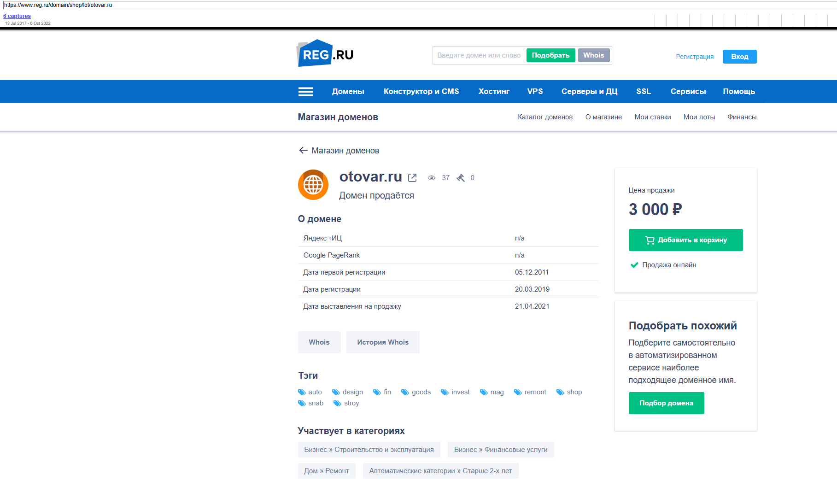Click the Подобрать search button
This screenshot has width=837, height=504.
point(551,55)
